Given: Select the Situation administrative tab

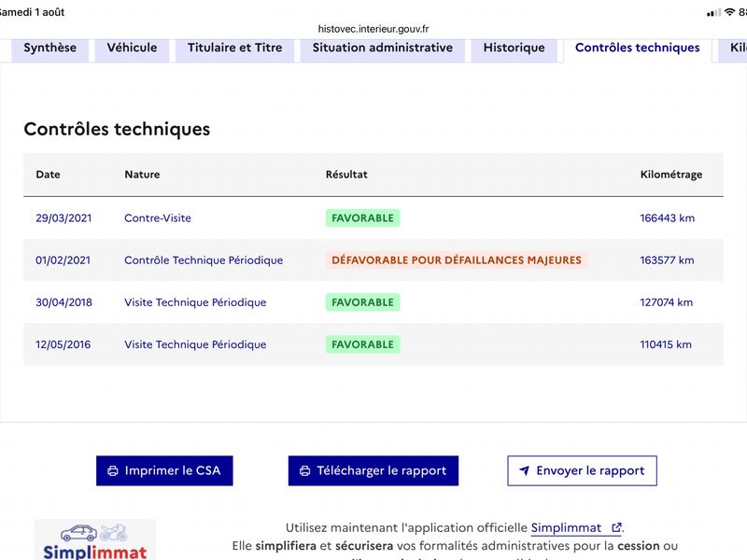Looking at the screenshot, I should [x=383, y=49].
